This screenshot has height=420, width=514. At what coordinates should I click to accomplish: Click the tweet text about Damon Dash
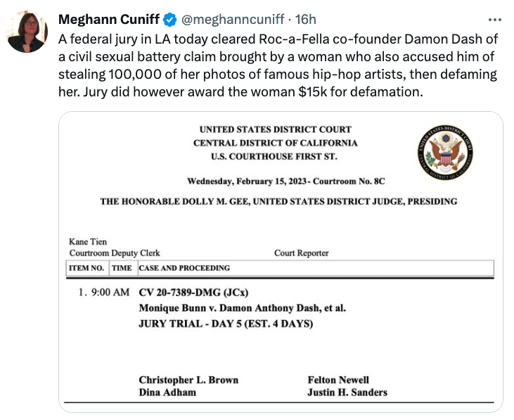tap(278, 65)
